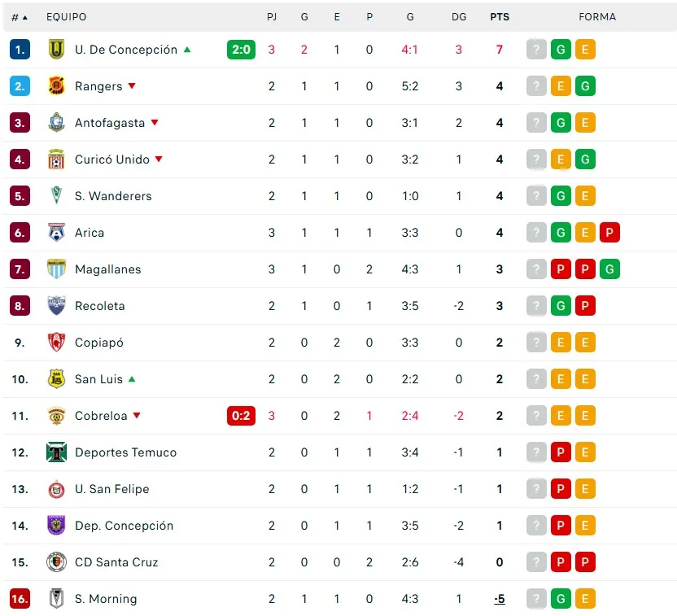Open the live 2:0 score badge
The width and height of the screenshot is (677, 616).
point(241,50)
